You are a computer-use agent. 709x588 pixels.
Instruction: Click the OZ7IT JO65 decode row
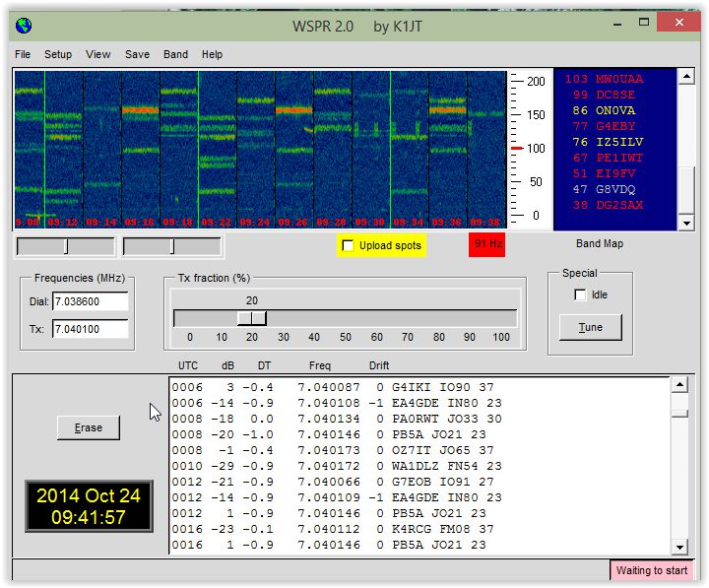333,450
